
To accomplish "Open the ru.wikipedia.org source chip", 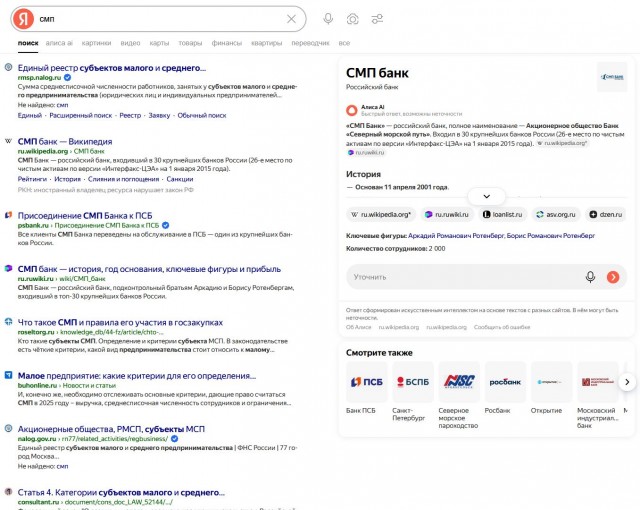I will [381, 215].
